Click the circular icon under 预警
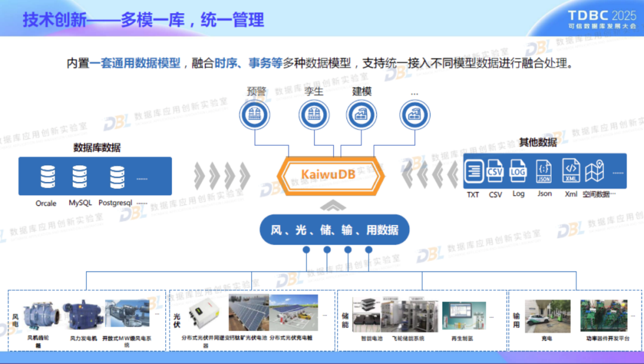This screenshot has height=364, width=644. [255, 115]
